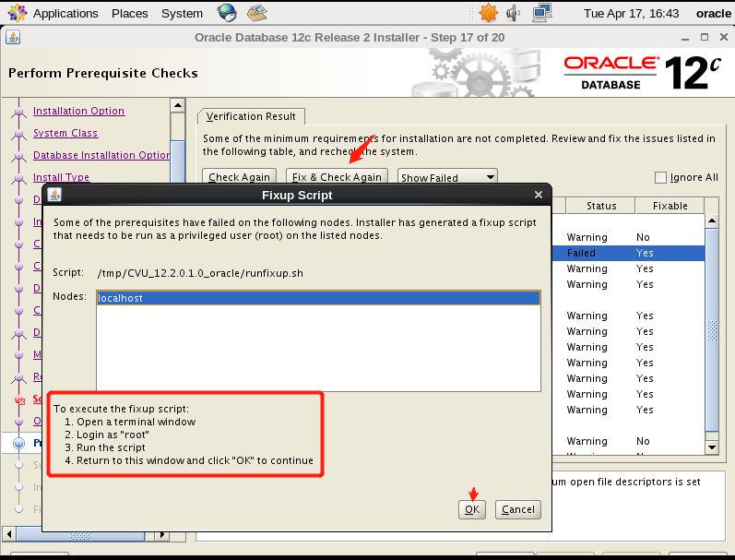The width and height of the screenshot is (735, 560).
Task: Maximize the Oracle installer window
Action: 705,37
